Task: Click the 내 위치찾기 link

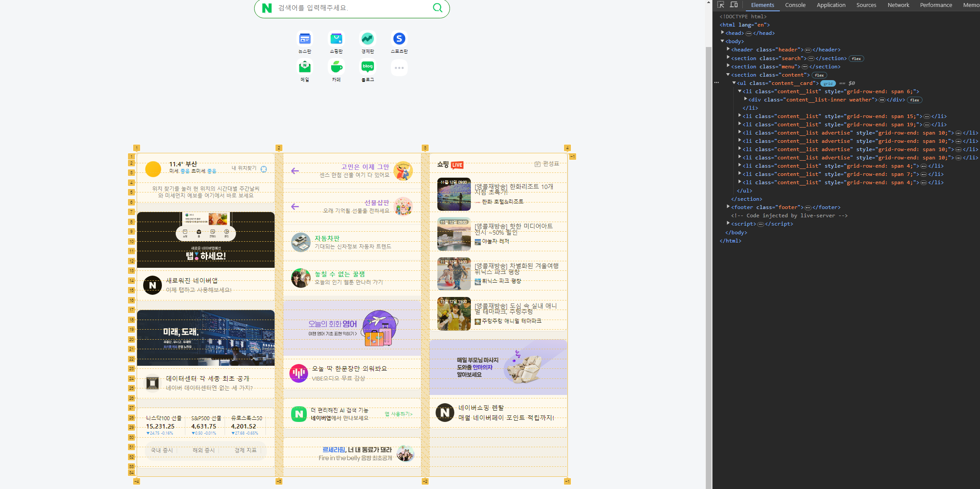Action: click(244, 168)
